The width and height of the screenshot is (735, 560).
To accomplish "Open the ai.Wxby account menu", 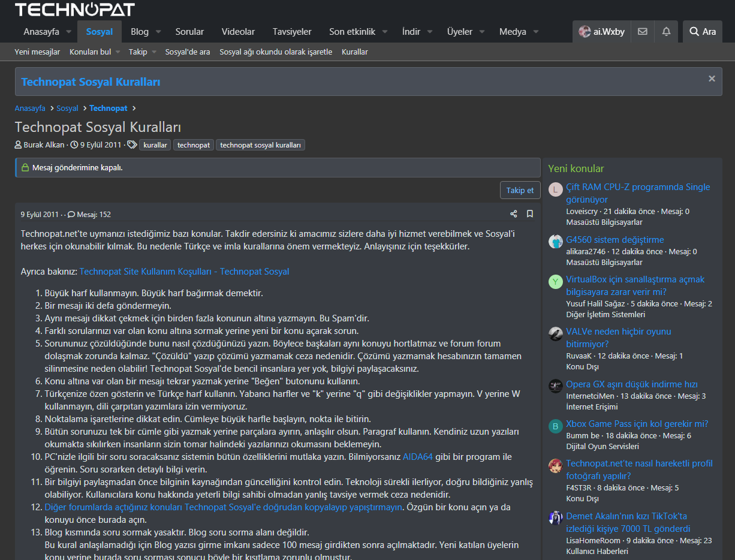I will 601,32.
